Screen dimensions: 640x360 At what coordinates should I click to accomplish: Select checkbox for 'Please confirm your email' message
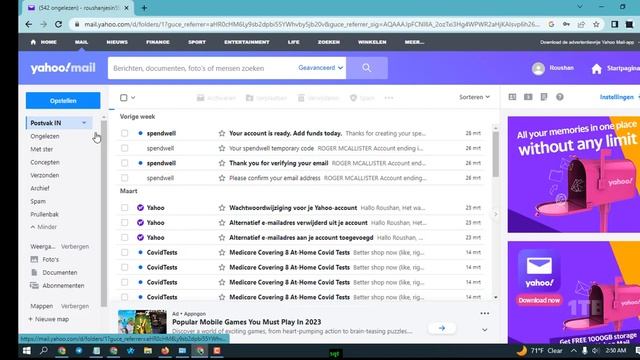[124, 178]
